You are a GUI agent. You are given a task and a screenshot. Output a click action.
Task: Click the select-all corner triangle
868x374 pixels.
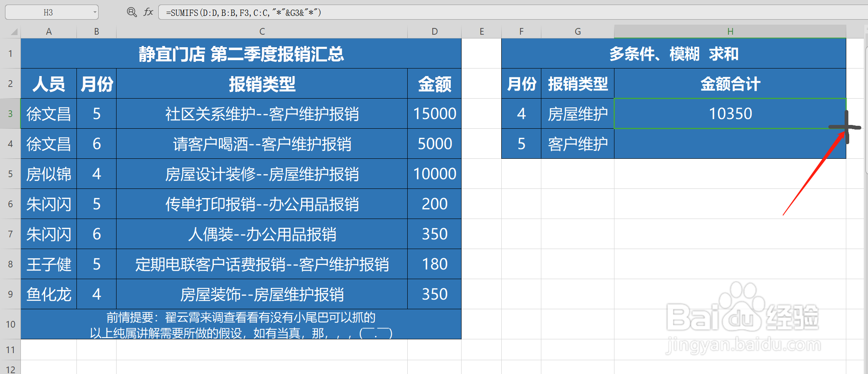click(14, 32)
